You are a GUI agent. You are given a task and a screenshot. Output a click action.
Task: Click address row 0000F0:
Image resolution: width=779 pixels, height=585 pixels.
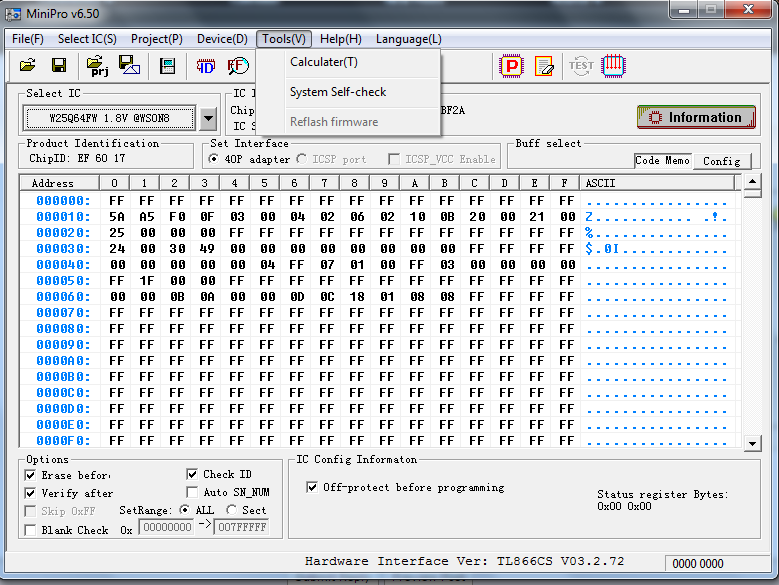63,440
